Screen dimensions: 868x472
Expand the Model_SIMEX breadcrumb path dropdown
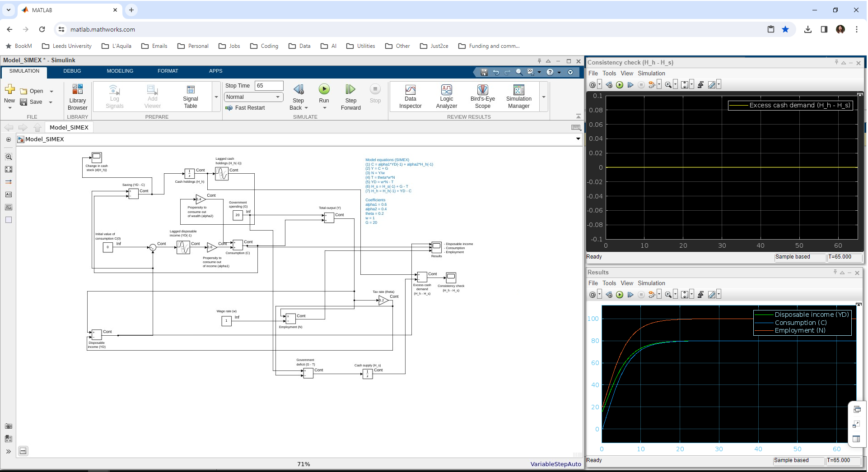pyautogui.click(x=578, y=139)
